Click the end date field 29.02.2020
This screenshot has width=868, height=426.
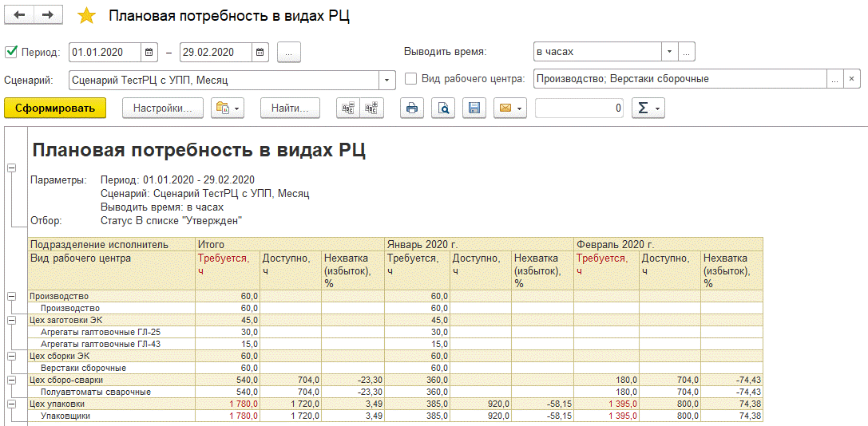pos(216,52)
